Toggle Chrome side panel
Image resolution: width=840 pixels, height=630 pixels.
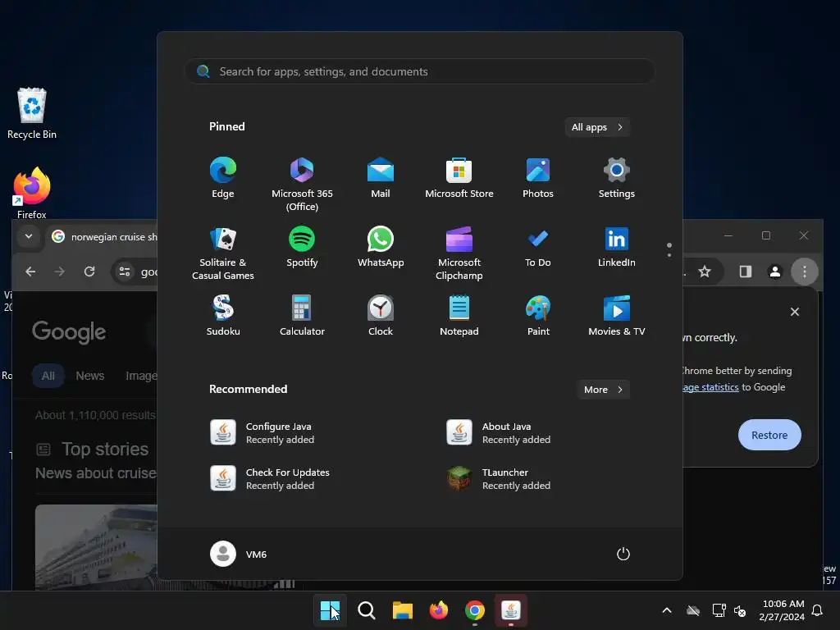tap(746, 272)
